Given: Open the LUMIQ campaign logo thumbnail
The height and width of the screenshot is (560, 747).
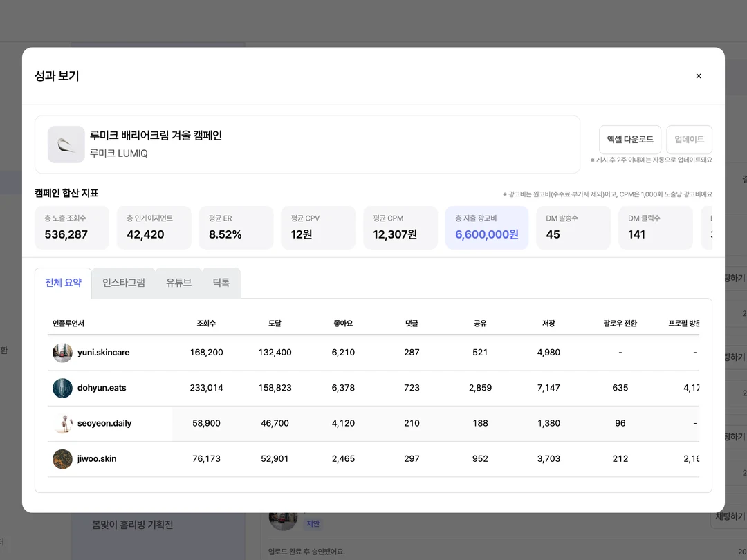Looking at the screenshot, I should click(x=66, y=144).
